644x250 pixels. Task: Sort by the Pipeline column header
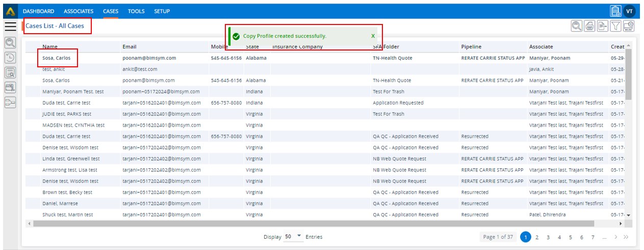tap(471, 46)
